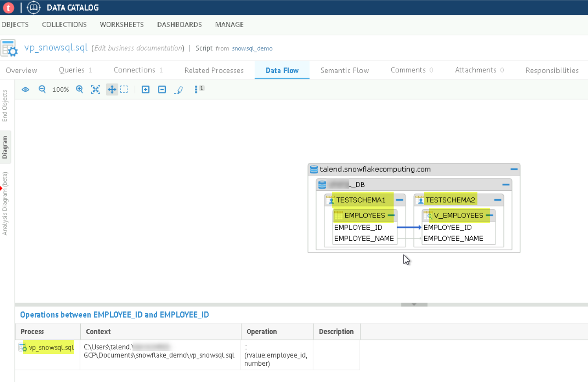Click the expand all plus icon

(146, 89)
